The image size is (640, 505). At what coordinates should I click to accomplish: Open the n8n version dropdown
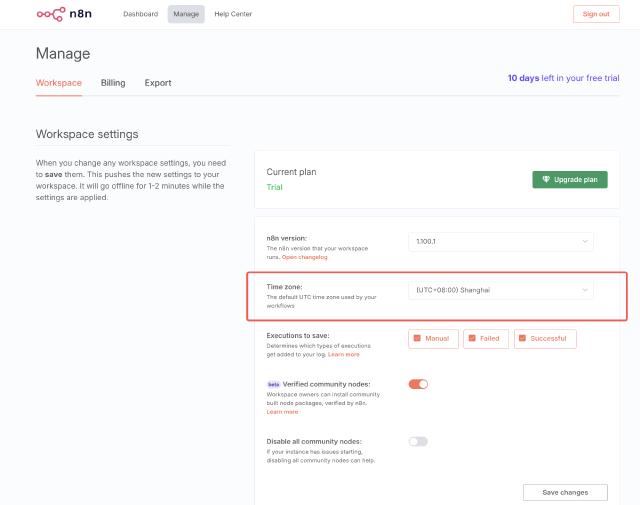pos(500,242)
